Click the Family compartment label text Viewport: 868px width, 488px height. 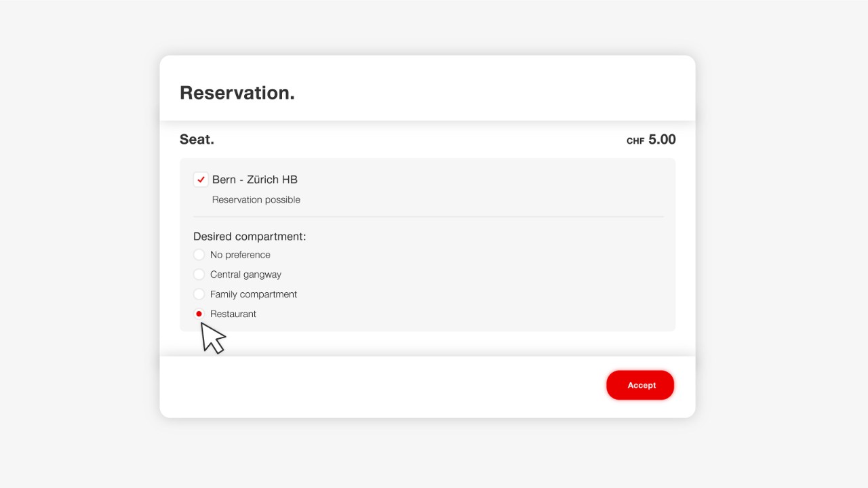[253, 293]
